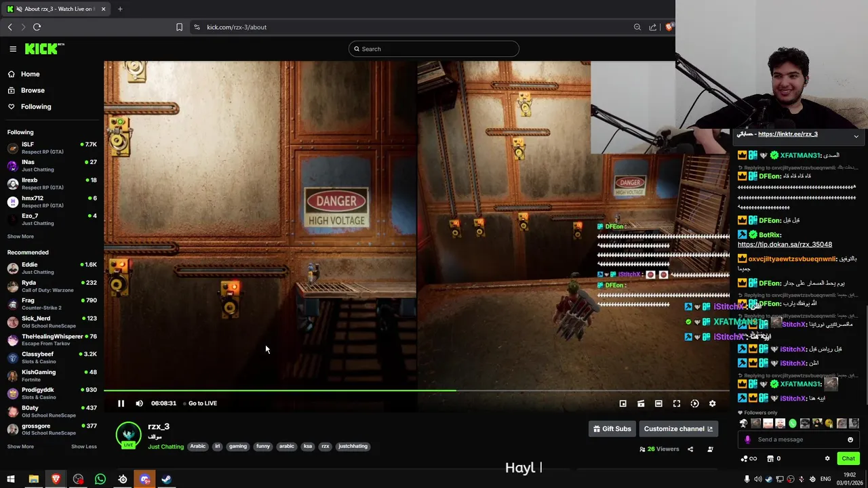Click Customize channel button
This screenshot has height=488, width=868.
pos(678,429)
